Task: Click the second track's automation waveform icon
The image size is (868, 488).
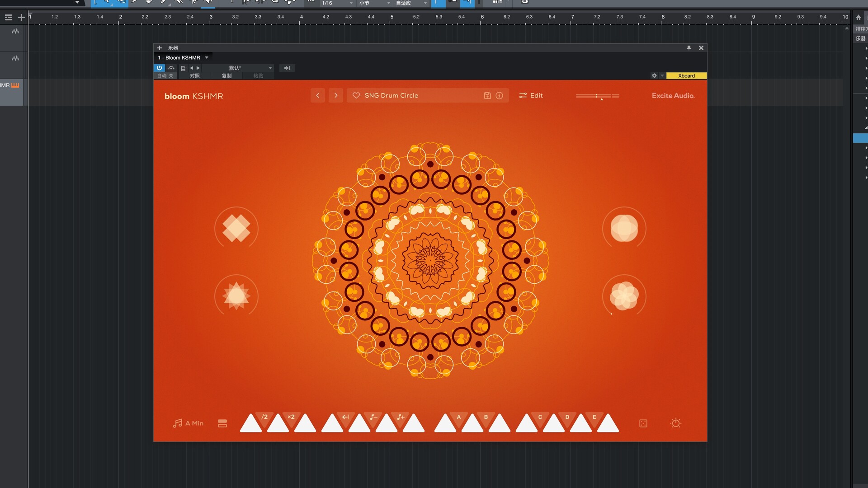Action: coord(15,58)
